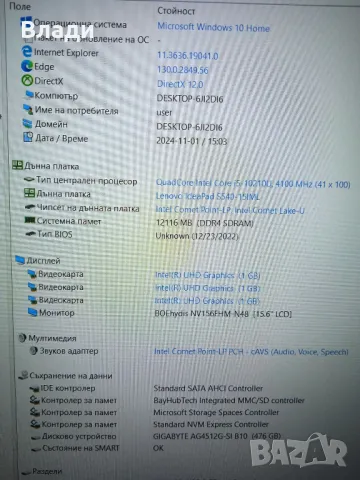
Task: Select the BOEhydis NV156FHM-N48 monitor value
Action: coord(223,314)
